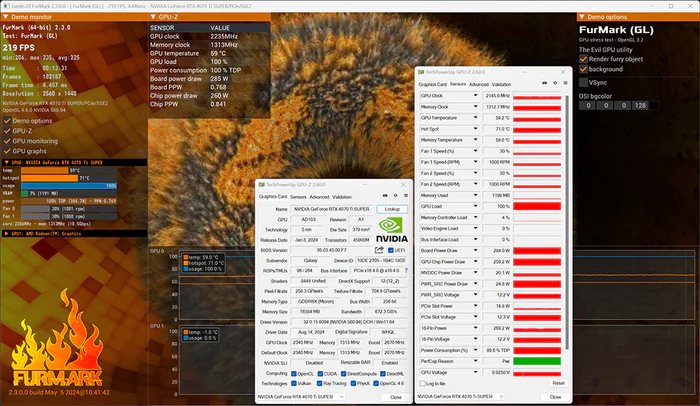Enable Log to file in Sensors window
This screenshot has height=406, width=700.
[422, 384]
